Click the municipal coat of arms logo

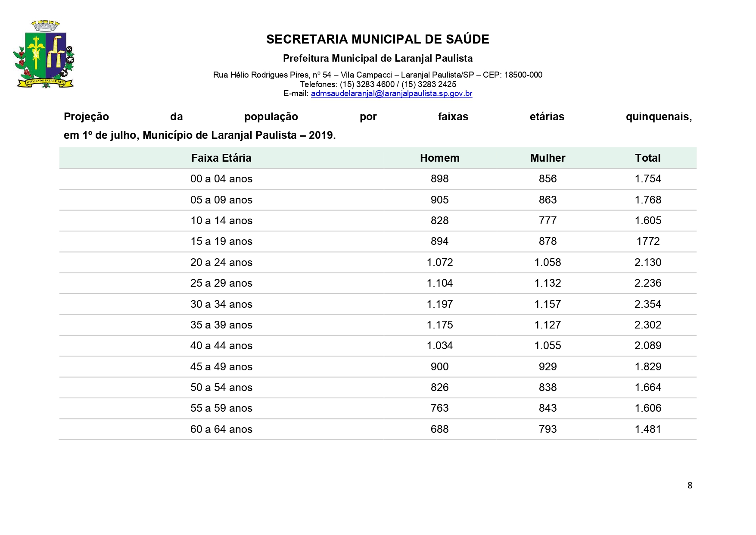44,54
